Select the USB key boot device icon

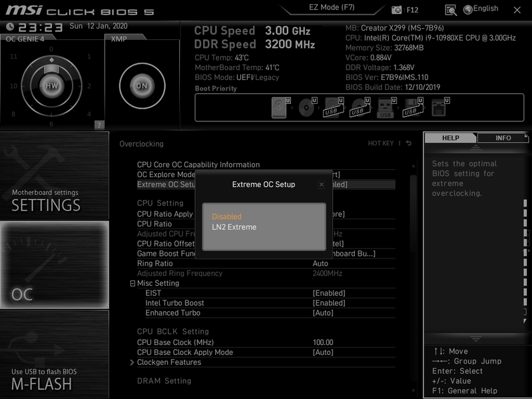click(x=386, y=107)
